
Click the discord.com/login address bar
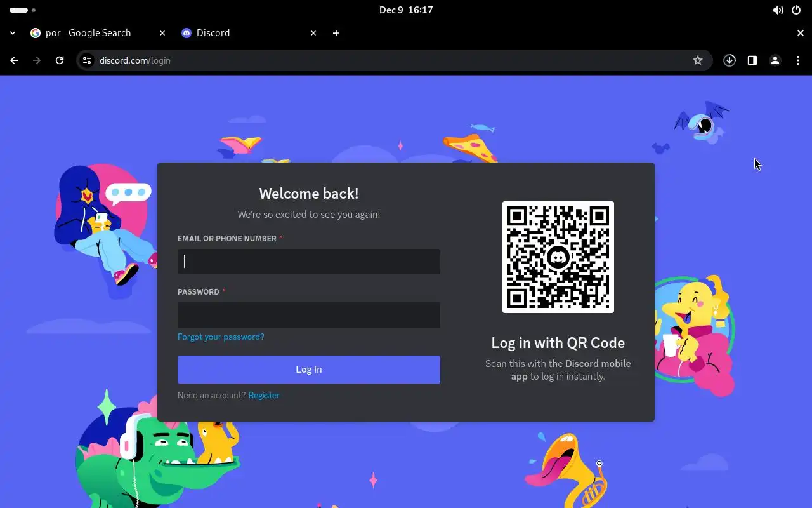click(393, 60)
